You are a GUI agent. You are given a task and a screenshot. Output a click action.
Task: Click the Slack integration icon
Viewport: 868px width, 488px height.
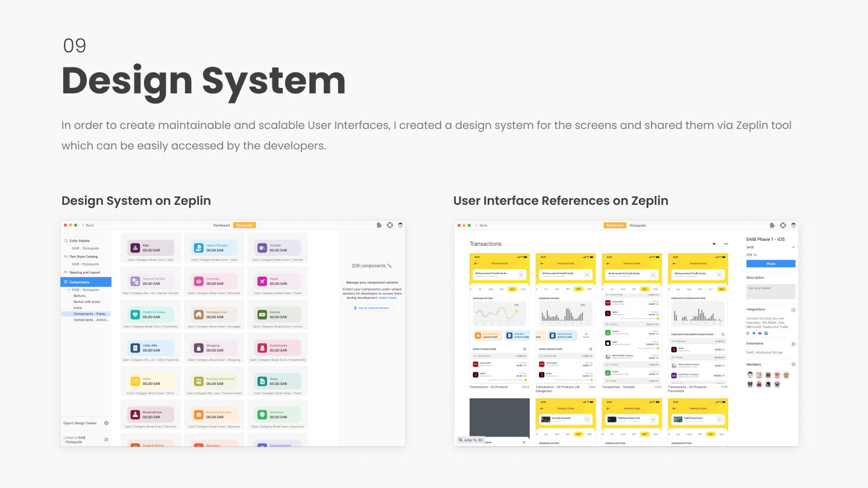click(x=748, y=333)
